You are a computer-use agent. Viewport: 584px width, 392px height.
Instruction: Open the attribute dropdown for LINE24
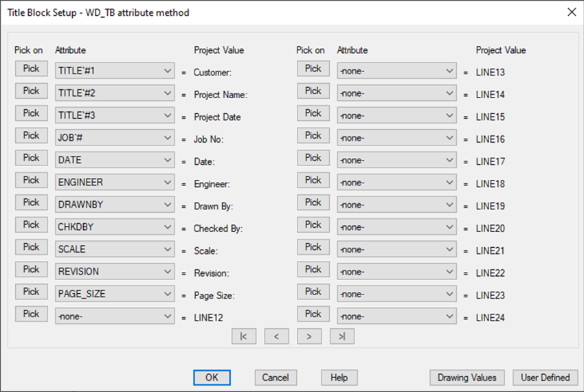click(396, 316)
